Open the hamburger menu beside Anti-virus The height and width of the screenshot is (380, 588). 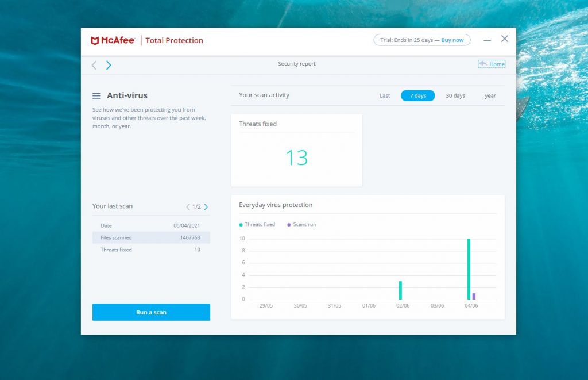click(96, 96)
